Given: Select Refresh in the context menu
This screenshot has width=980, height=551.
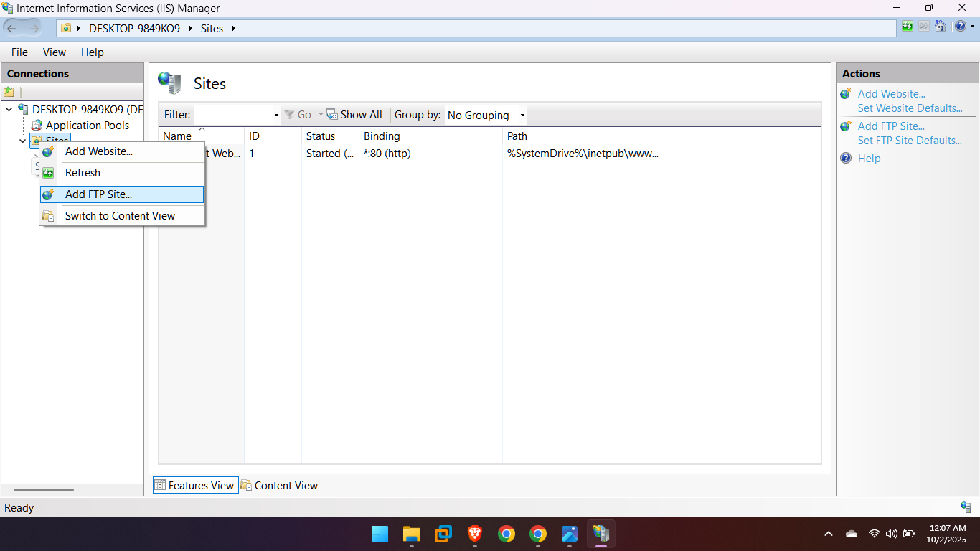Looking at the screenshot, I should pyautogui.click(x=83, y=173).
